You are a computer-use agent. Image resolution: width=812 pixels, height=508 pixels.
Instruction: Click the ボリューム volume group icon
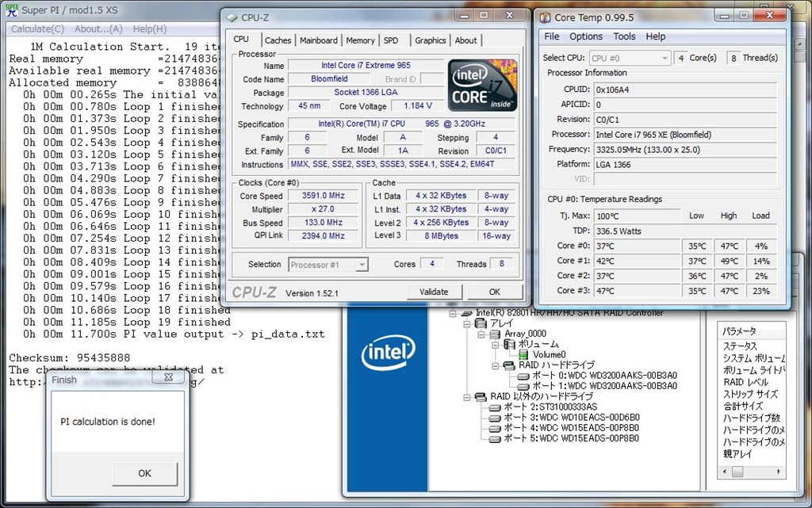pyautogui.click(x=509, y=345)
